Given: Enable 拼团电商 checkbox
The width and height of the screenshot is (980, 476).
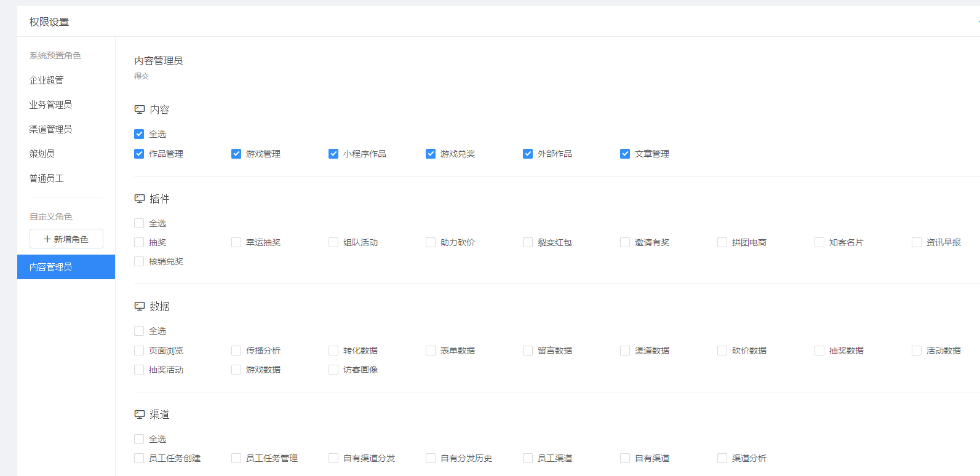Looking at the screenshot, I should 722,242.
